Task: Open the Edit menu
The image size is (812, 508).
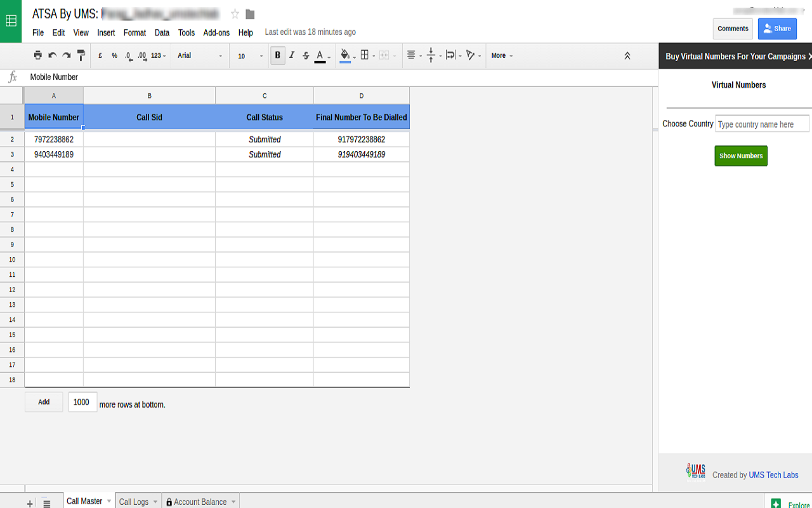Action: pyautogui.click(x=58, y=32)
